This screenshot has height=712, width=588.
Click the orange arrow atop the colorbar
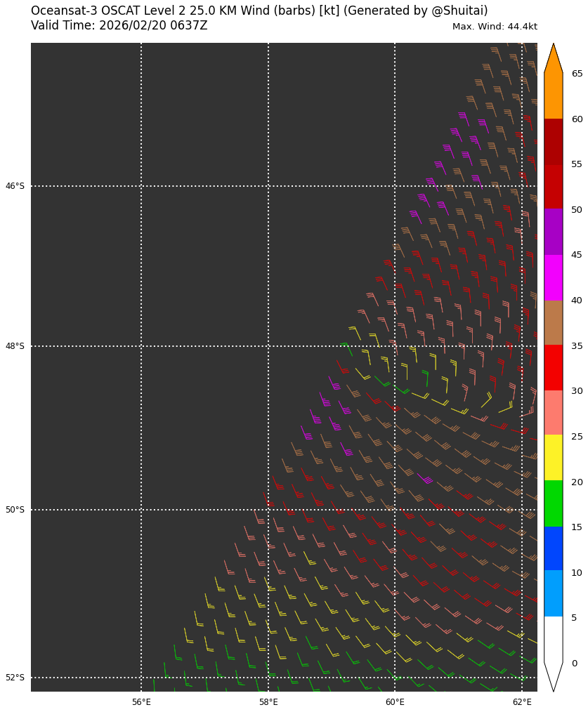(x=553, y=60)
